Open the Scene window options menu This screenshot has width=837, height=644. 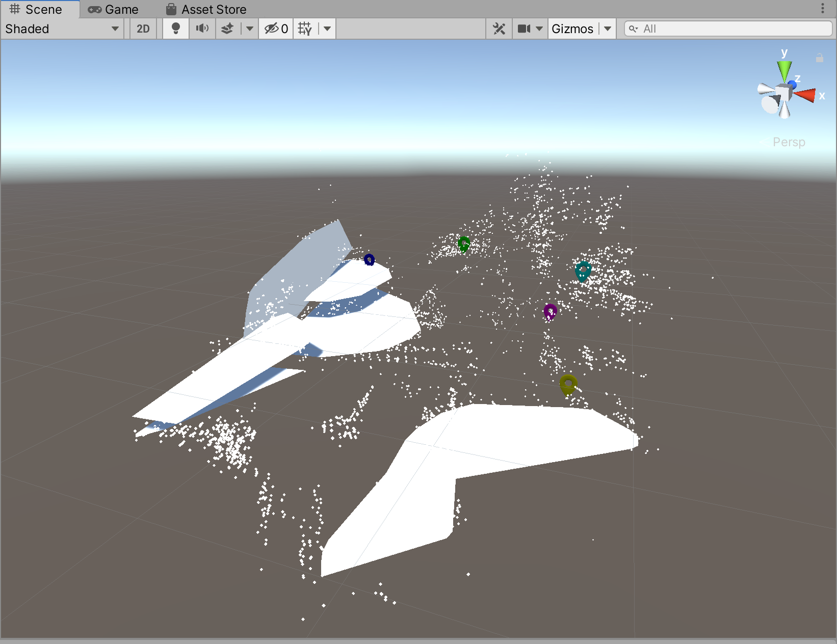tap(823, 8)
